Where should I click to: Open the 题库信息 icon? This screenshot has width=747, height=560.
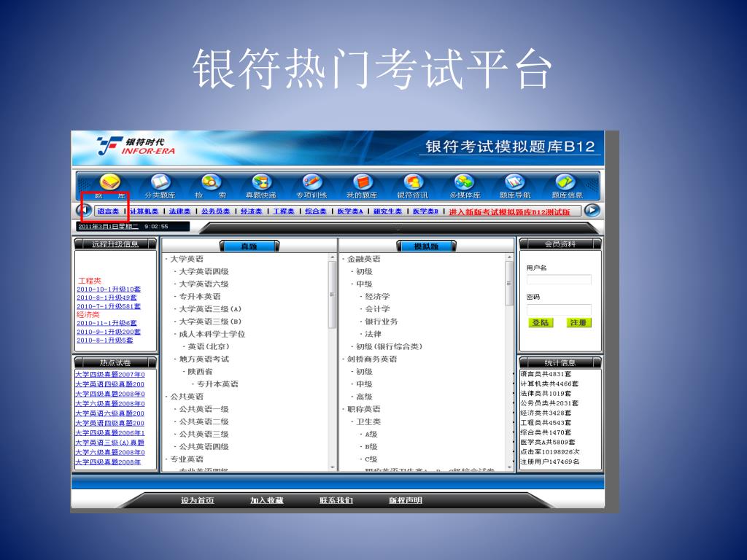click(565, 182)
